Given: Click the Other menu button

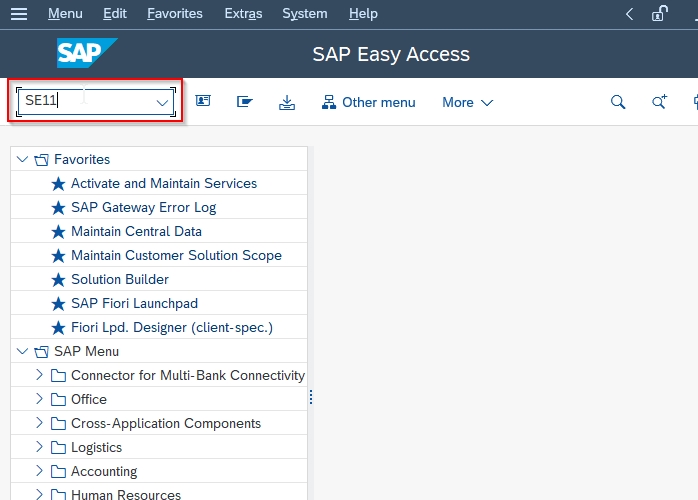Looking at the screenshot, I should pos(369,102).
